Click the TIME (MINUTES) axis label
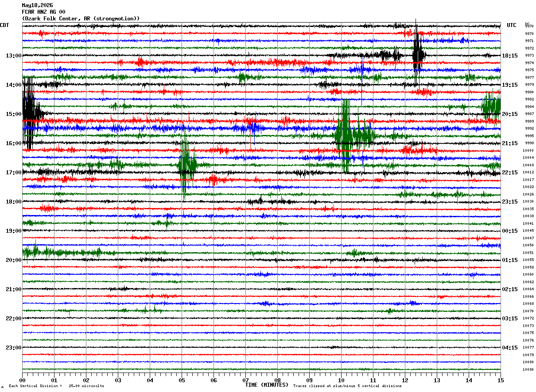This screenshot has height=392, width=536. pos(267,385)
